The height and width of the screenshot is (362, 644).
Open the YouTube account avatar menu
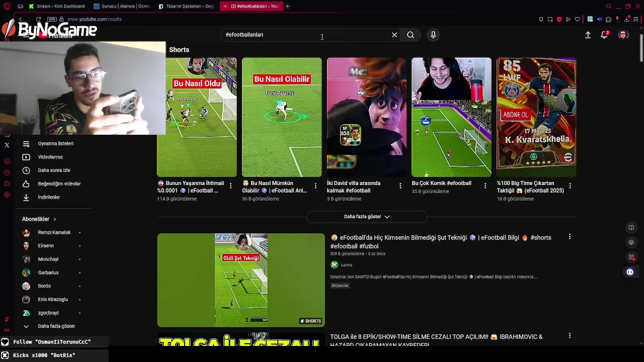tap(623, 35)
